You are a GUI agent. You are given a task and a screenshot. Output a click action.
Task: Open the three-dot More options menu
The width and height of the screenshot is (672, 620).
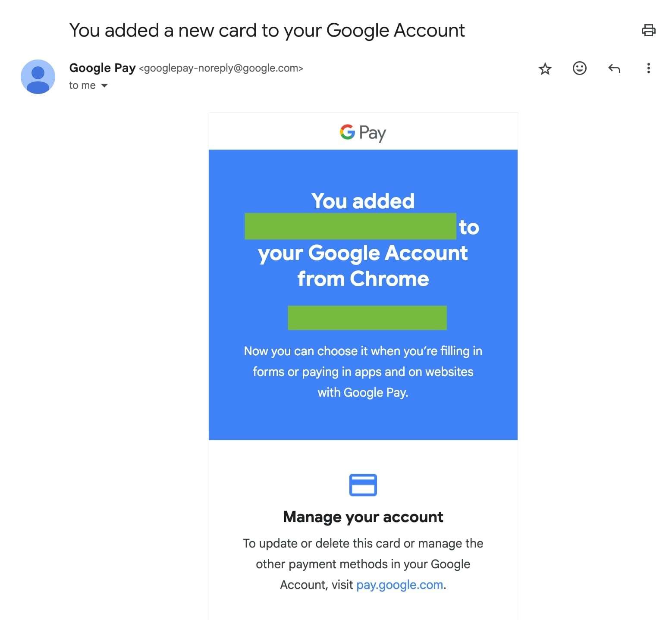point(648,68)
